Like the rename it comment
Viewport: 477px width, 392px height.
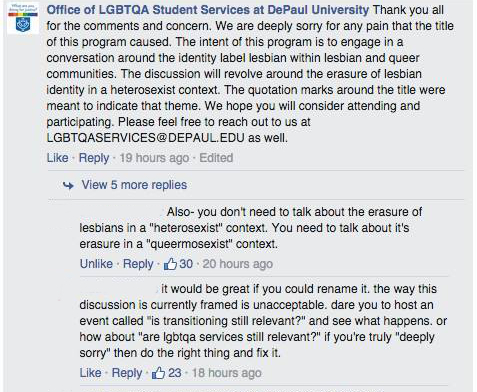pyautogui.click(x=90, y=373)
